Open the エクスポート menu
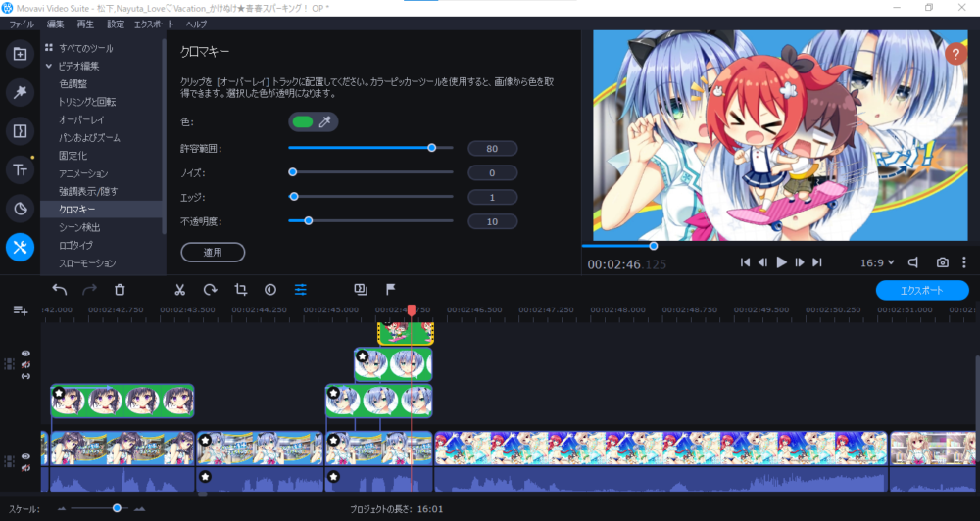The height and width of the screenshot is (521, 980). [x=154, y=24]
